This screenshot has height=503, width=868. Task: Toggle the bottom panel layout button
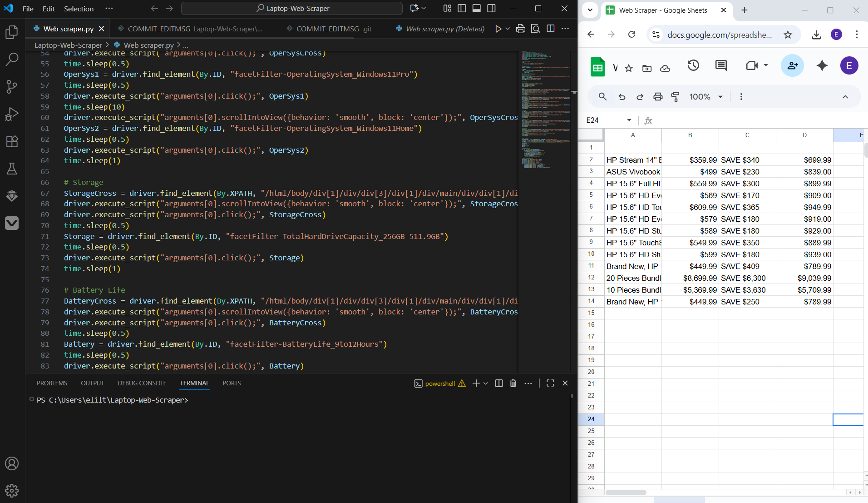477,8
